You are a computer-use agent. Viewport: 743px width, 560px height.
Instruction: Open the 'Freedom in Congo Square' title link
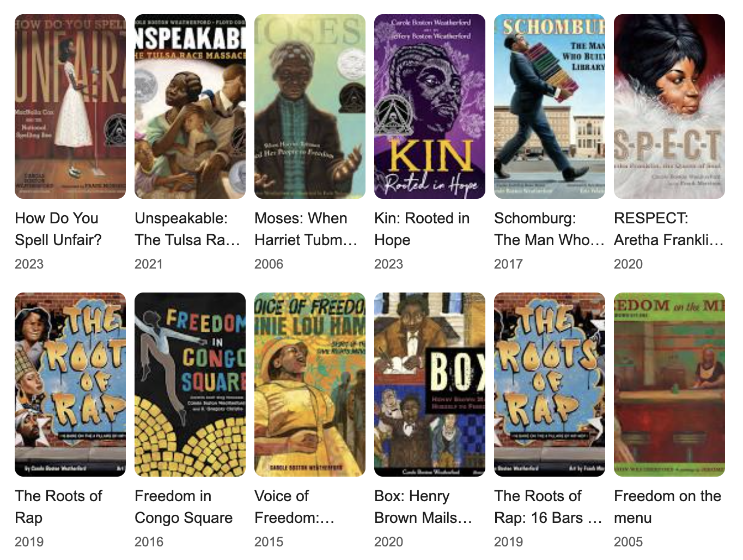point(184,507)
